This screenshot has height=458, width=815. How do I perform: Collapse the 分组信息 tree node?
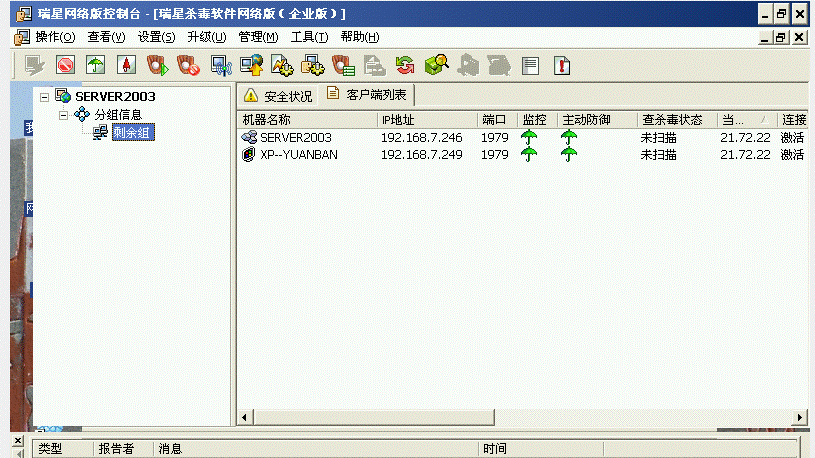pos(63,115)
